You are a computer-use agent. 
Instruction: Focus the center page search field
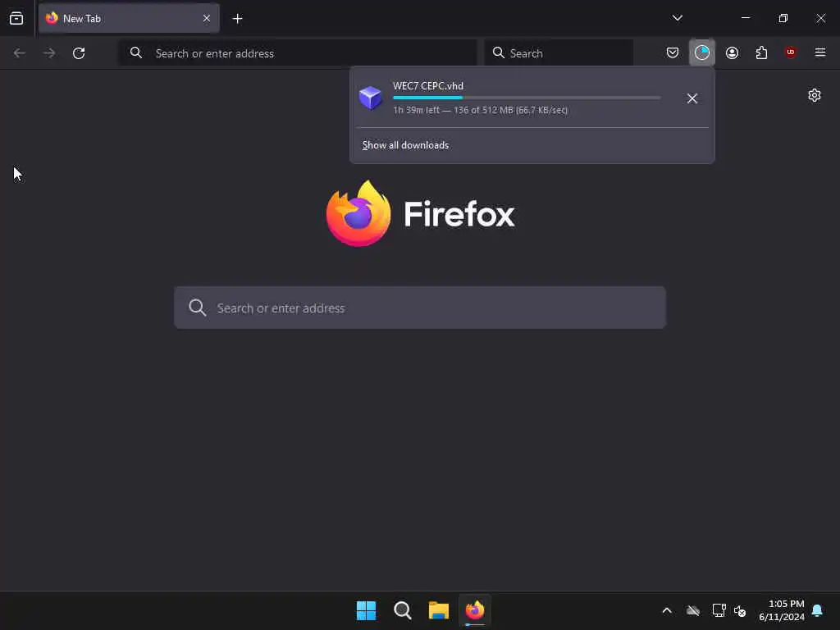(x=420, y=308)
